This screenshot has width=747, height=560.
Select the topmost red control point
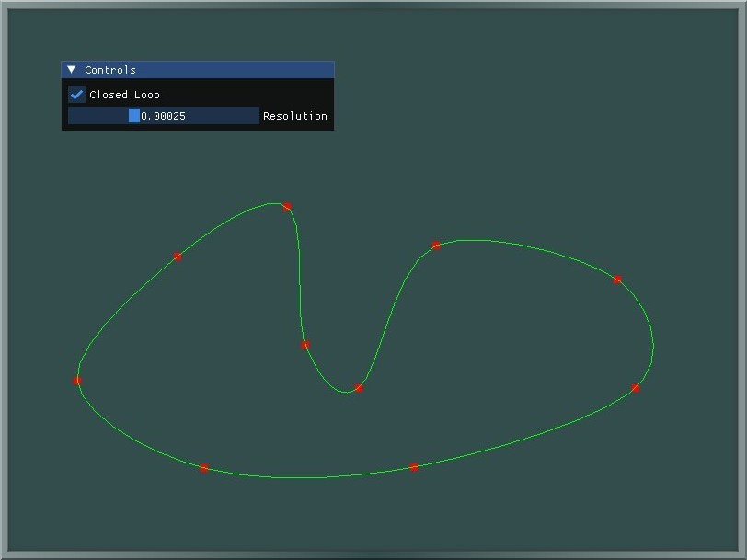coord(287,207)
